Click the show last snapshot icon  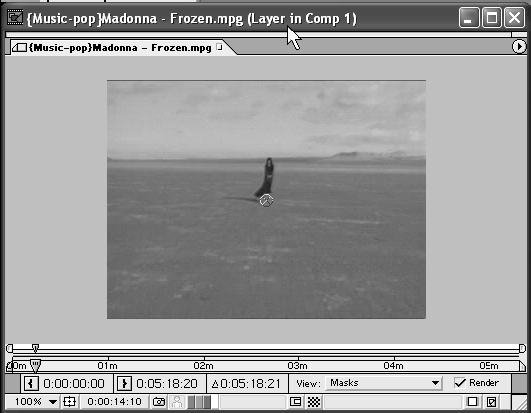[x=176, y=402]
